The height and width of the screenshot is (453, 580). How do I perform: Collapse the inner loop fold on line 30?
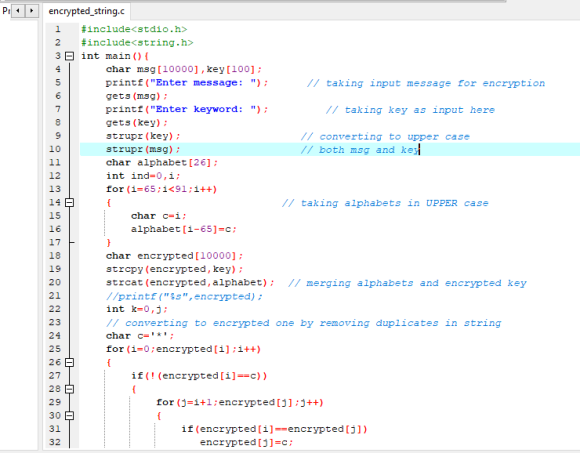(69, 416)
